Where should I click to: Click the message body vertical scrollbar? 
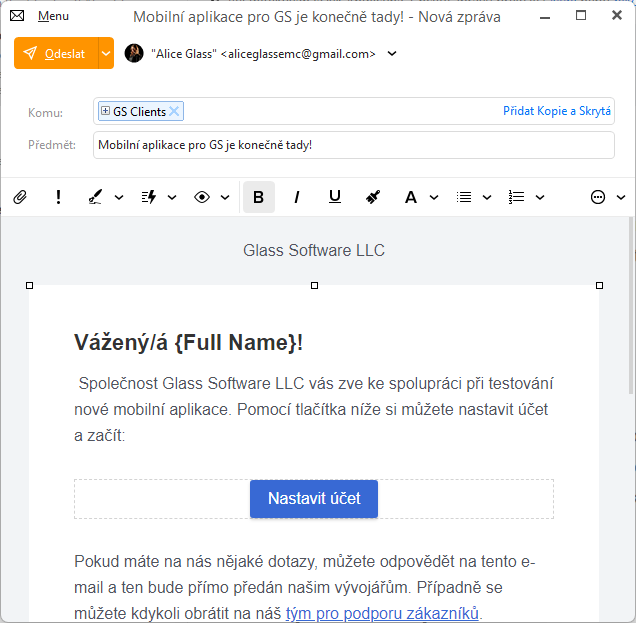coord(631,305)
